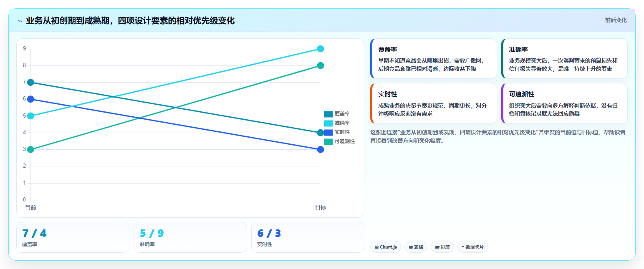The height and width of the screenshot is (269, 644).
Task: Click the y-axis tick label 9
Action: (x=25, y=49)
